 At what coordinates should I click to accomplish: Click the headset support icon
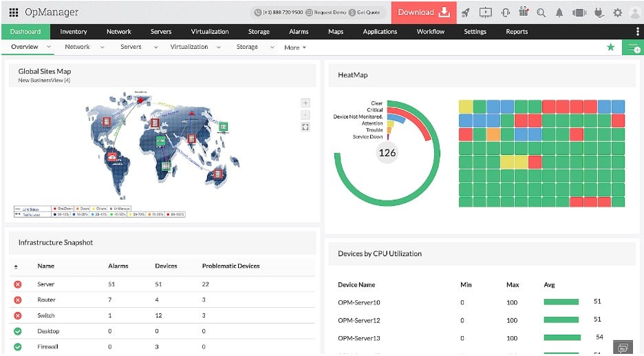506,13
